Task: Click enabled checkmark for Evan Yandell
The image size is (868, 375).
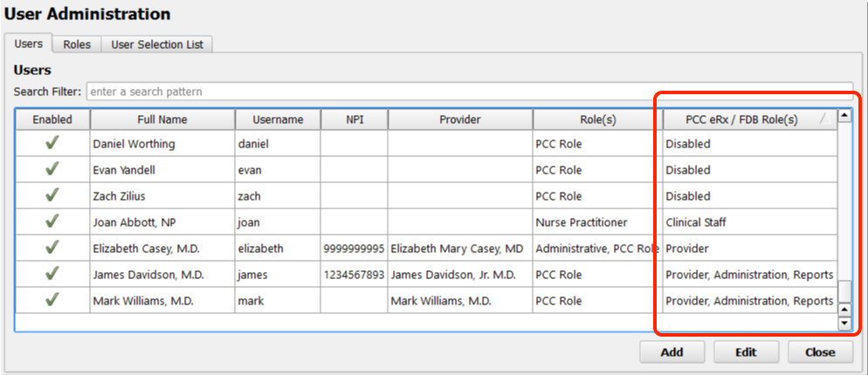Action: 52,169
